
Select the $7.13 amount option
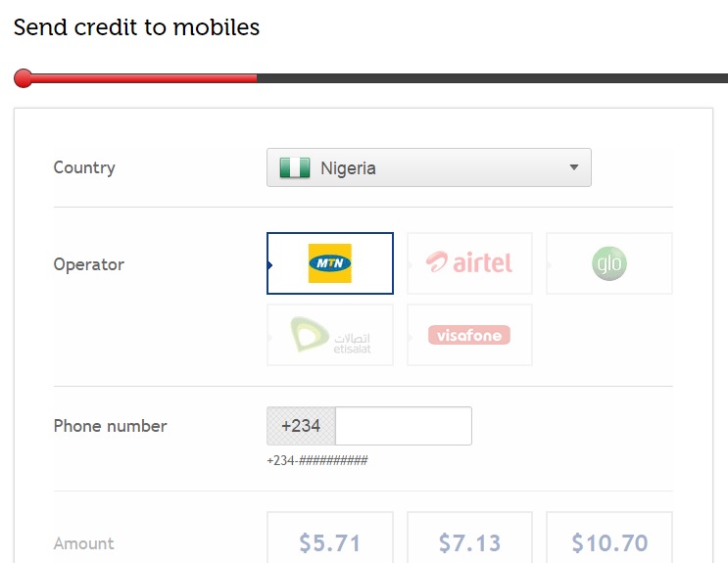tap(469, 539)
